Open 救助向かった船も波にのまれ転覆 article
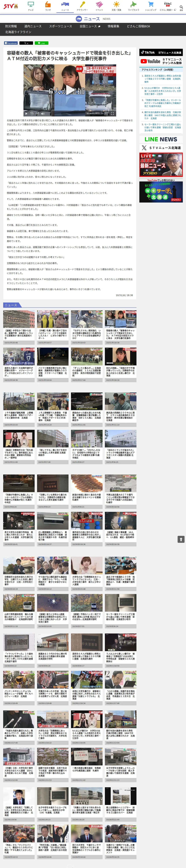Viewport: 186px width, 868px height. [87, 409]
